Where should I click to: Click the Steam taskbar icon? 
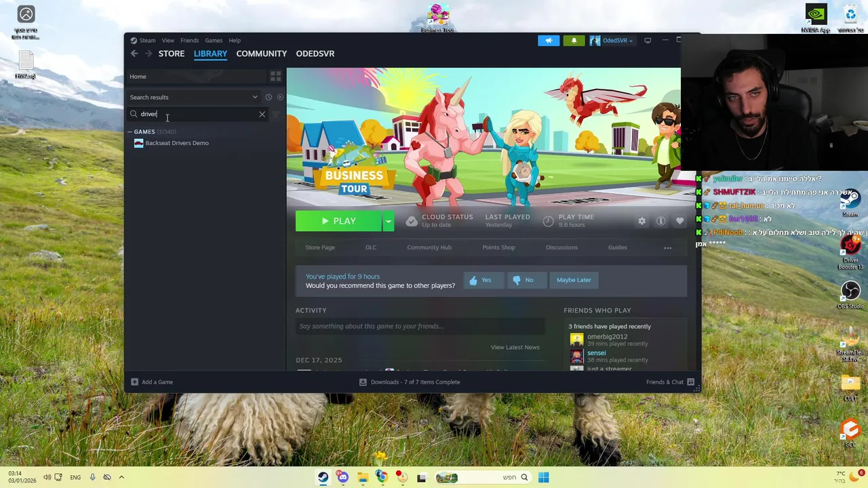coord(323,478)
